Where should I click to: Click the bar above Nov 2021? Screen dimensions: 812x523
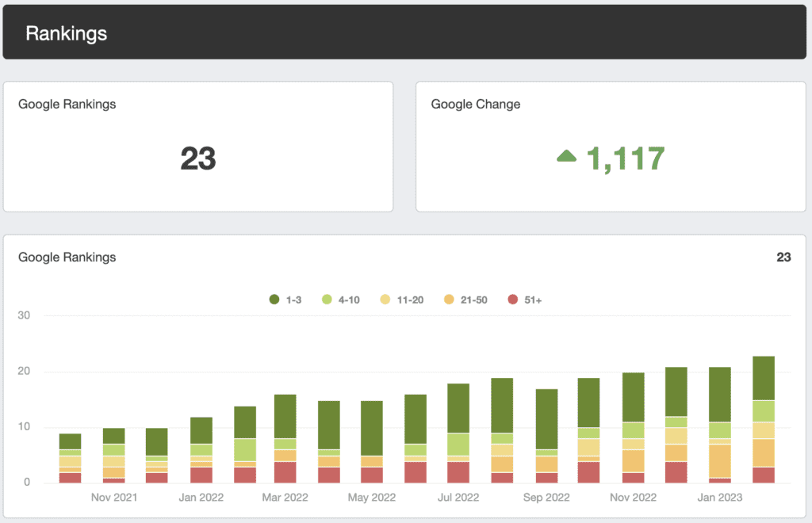point(113,455)
